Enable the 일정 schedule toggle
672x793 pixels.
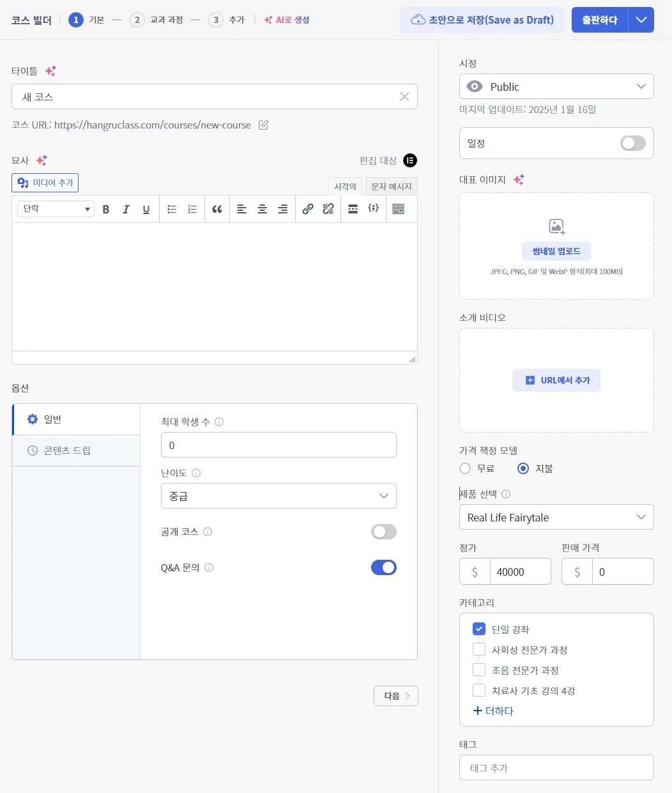point(633,143)
